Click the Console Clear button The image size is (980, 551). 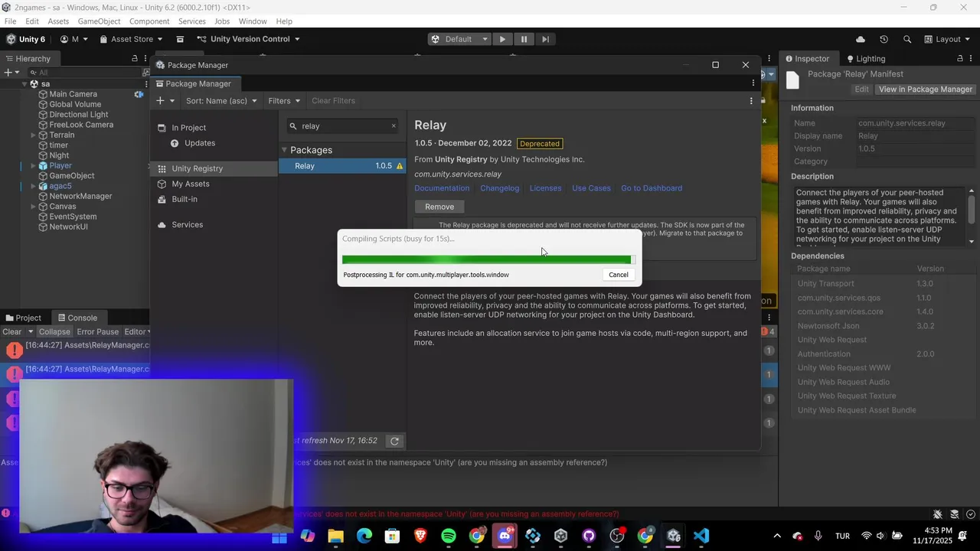pos(12,332)
